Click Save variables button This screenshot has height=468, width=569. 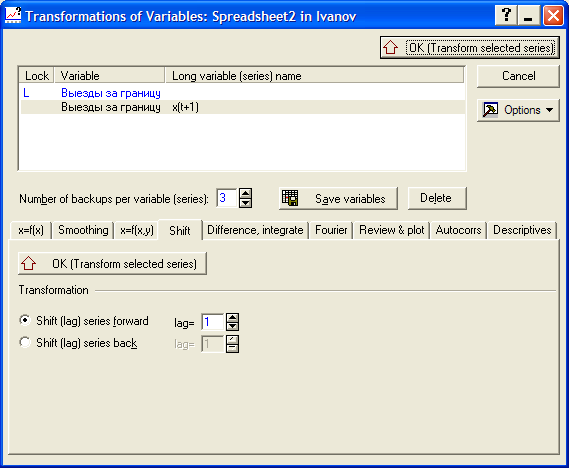pyautogui.click(x=338, y=198)
